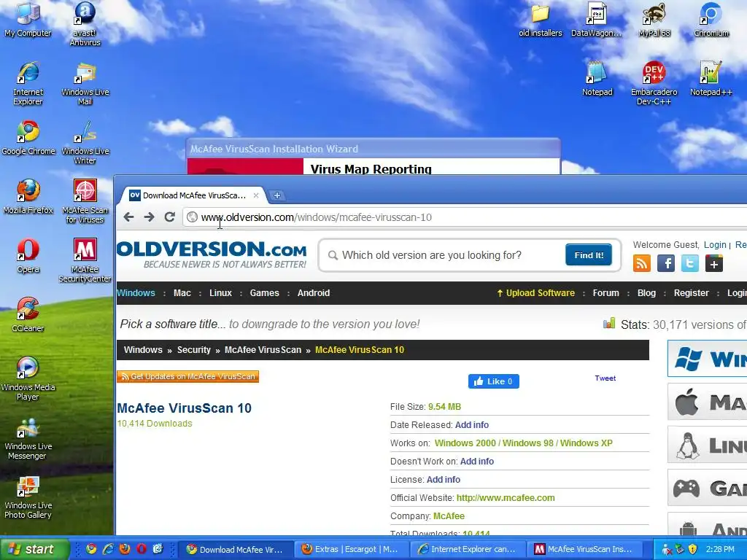This screenshot has width=747, height=560.
Task: Launch Chromium desktop shortcut
Action: coord(711,20)
